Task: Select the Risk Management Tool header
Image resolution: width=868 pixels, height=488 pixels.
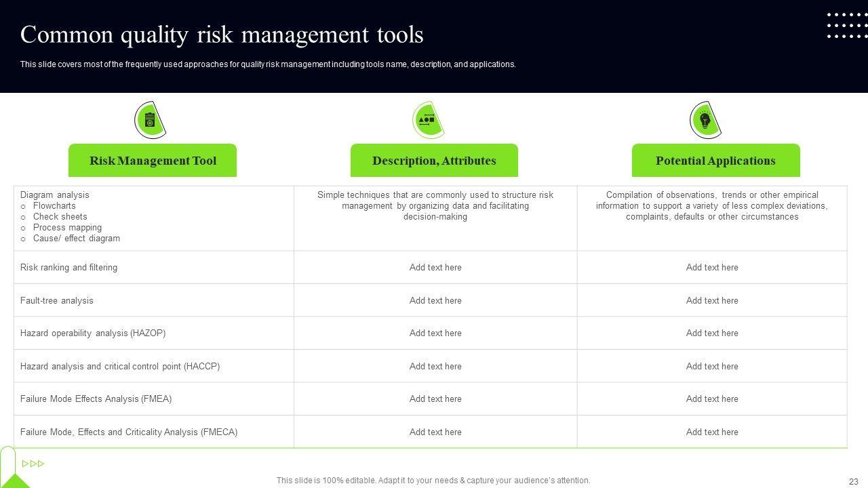Action: click(x=153, y=161)
